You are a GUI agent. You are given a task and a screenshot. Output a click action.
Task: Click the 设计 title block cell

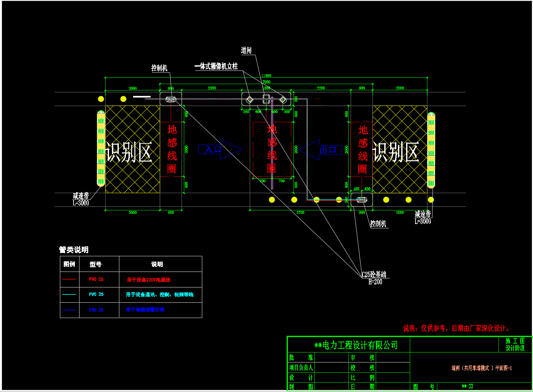pyautogui.click(x=301, y=378)
